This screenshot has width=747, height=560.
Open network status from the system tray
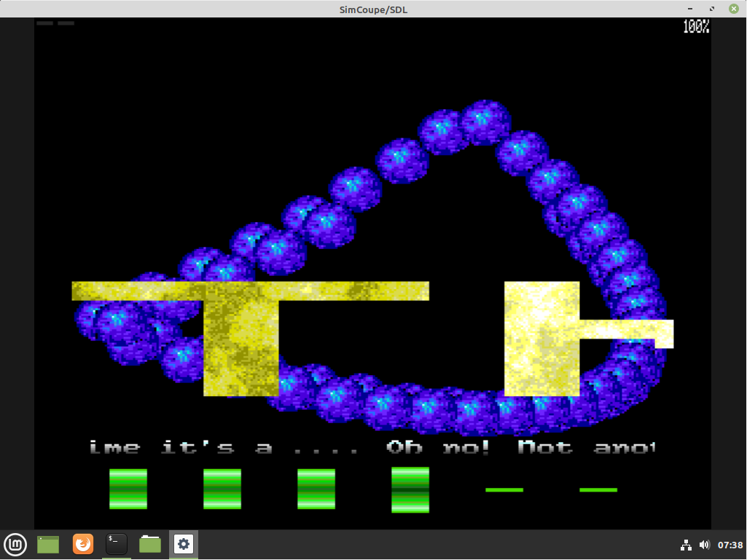pyautogui.click(x=686, y=544)
